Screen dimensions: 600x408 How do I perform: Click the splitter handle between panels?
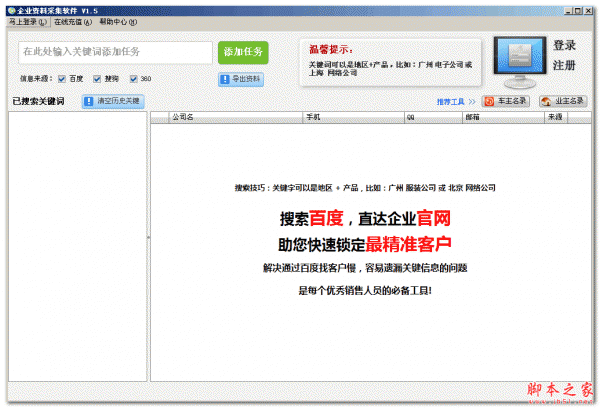point(148,238)
